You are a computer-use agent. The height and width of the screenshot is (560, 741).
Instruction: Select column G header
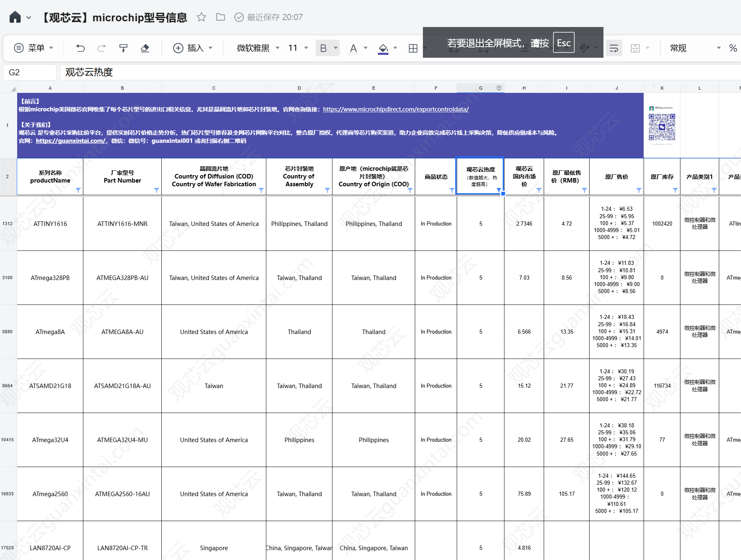tap(481, 88)
